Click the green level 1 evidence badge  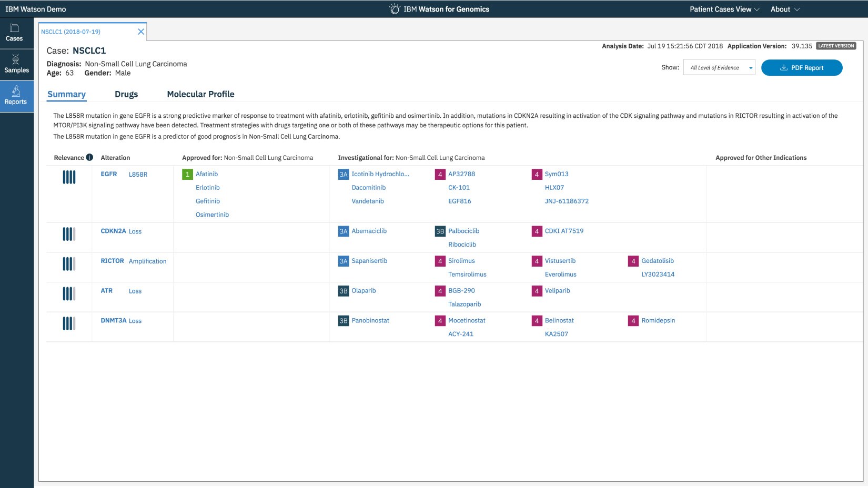click(x=187, y=174)
